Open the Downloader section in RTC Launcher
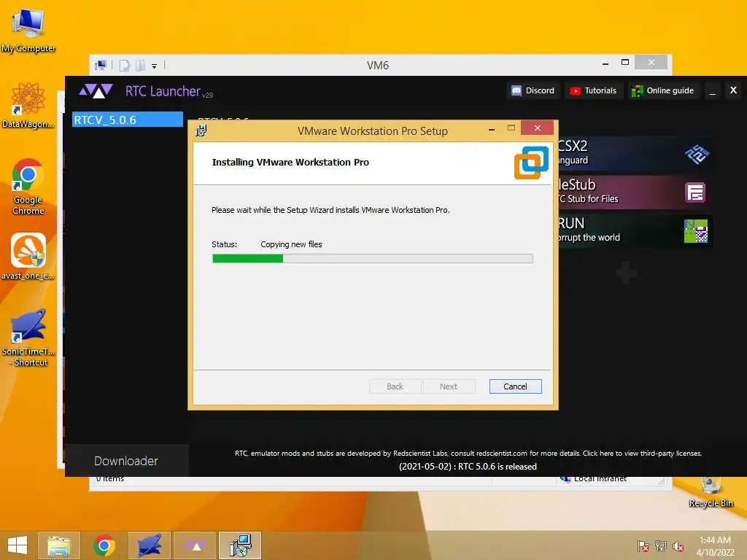Viewport: 747px width, 560px height. click(126, 461)
